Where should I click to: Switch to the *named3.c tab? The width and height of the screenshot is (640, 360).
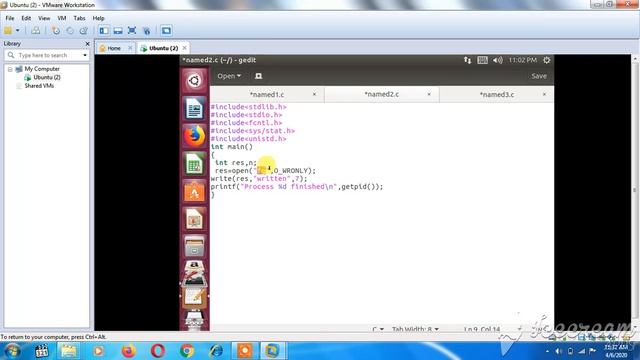(x=497, y=95)
